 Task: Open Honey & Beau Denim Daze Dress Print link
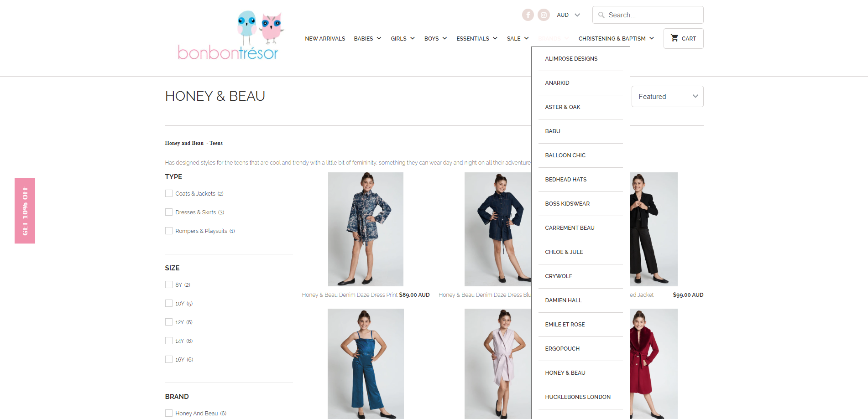(x=350, y=295)
